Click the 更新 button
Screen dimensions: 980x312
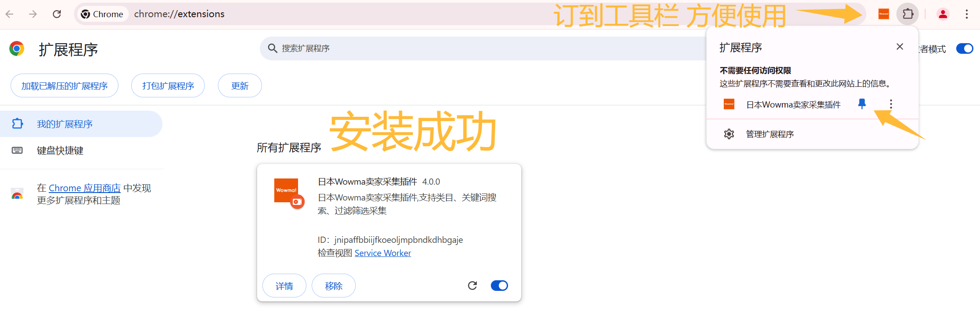click(240, 85)
